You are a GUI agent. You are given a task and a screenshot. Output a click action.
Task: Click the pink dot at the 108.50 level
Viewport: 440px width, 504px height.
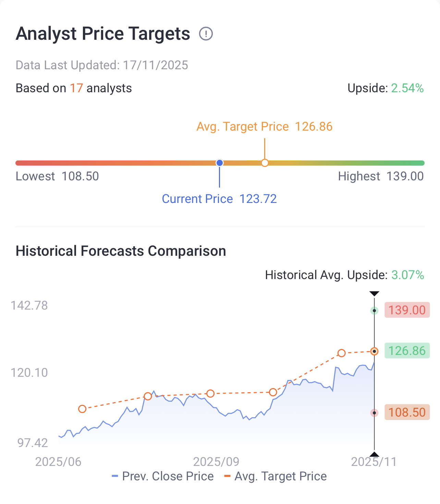(x=374, y=413)
